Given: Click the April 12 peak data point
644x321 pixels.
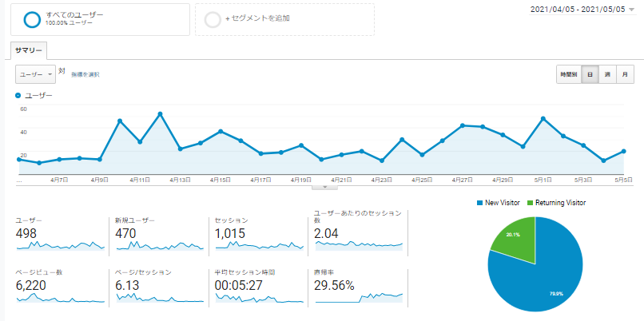Looking at the screenshot, I should coord(160,113).
